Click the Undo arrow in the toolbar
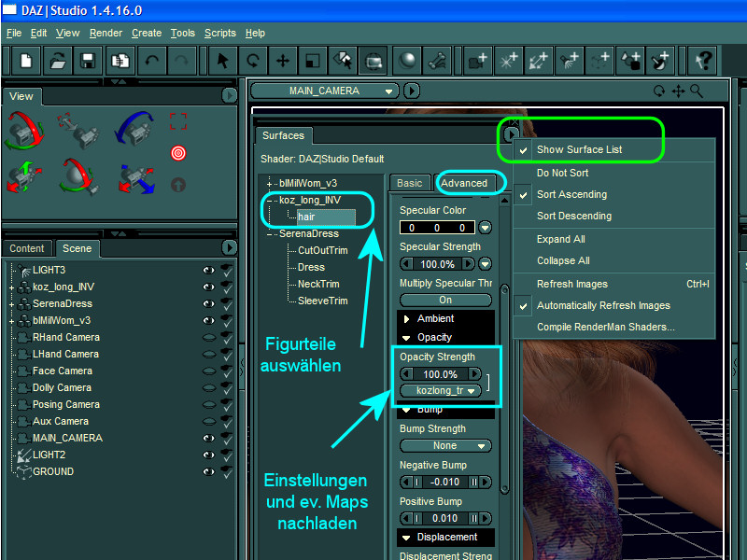 pyautogui.click(x=151, y=61)
